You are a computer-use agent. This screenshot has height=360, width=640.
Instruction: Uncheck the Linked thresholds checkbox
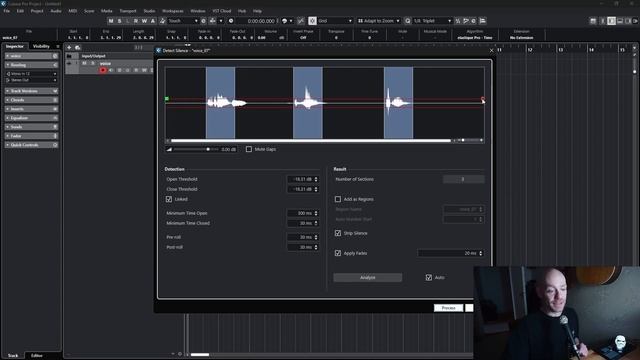click(169, 199)
